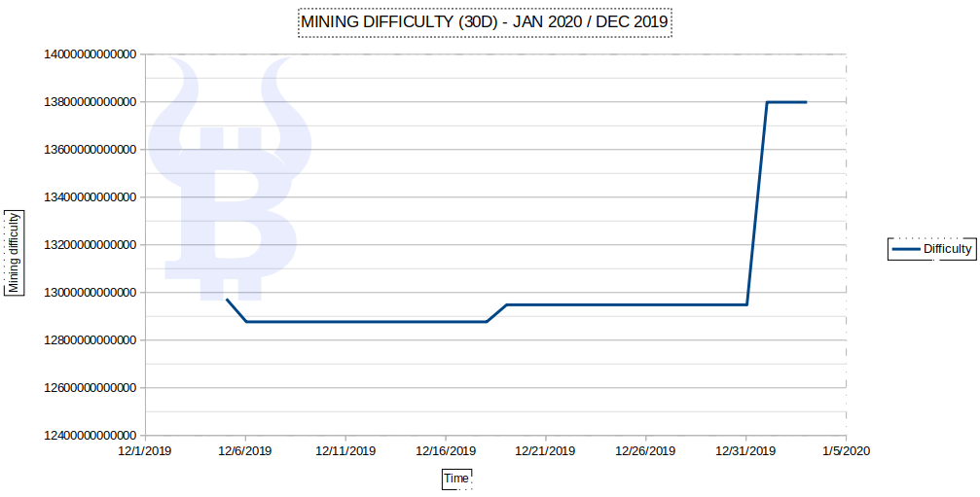This screenshot has height=497, width=980.
Task: Select the Difficulty legend entry
Action: point(932,249)
